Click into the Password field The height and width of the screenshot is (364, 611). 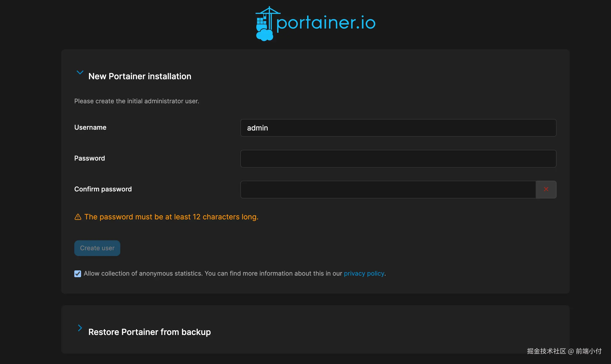[398, 159]
